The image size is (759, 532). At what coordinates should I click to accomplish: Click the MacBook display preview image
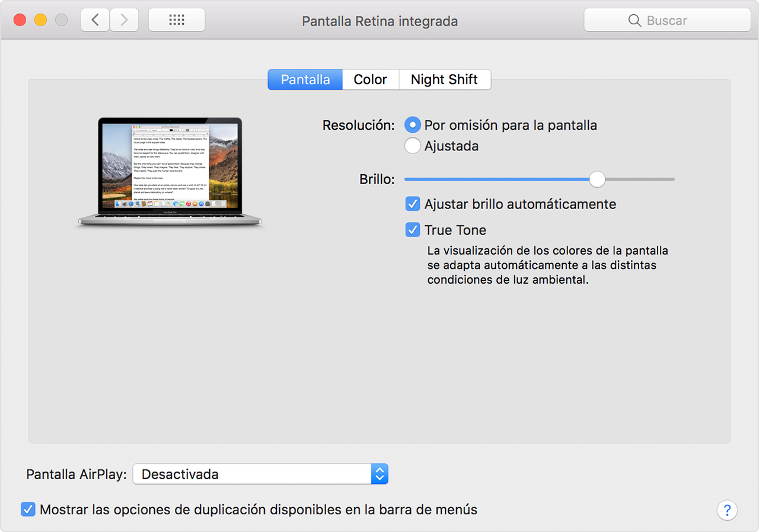click(170, 172)
